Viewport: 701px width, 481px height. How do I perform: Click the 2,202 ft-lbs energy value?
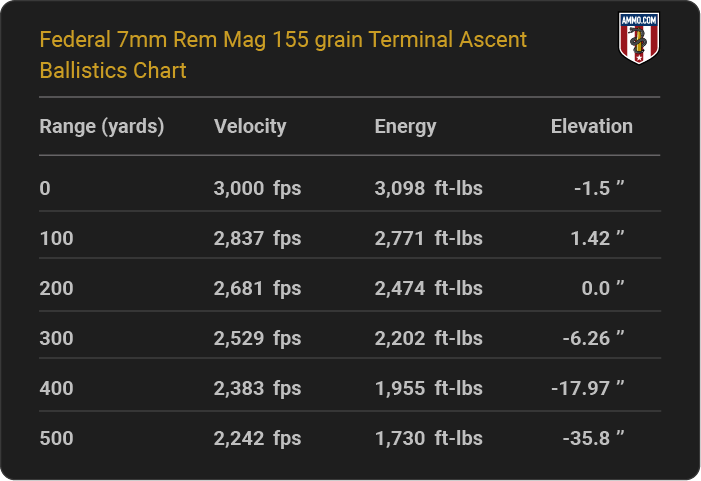(428, 338)
